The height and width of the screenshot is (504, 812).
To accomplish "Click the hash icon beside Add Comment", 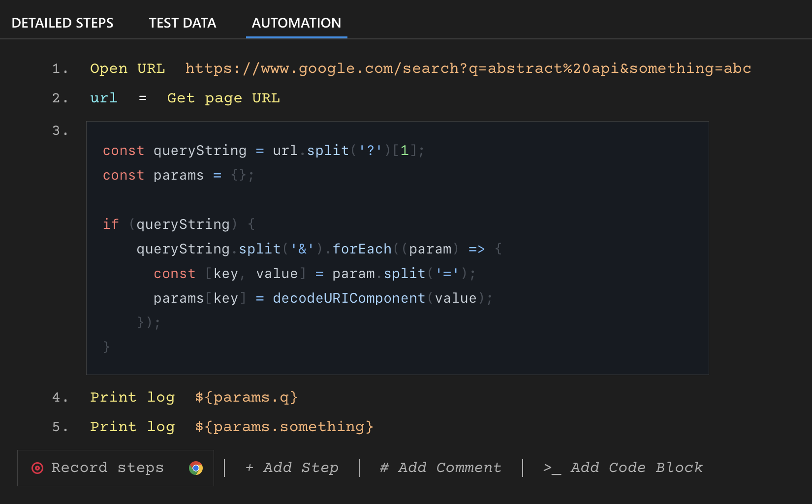I will pyautogui.click(x=384, y=468).
